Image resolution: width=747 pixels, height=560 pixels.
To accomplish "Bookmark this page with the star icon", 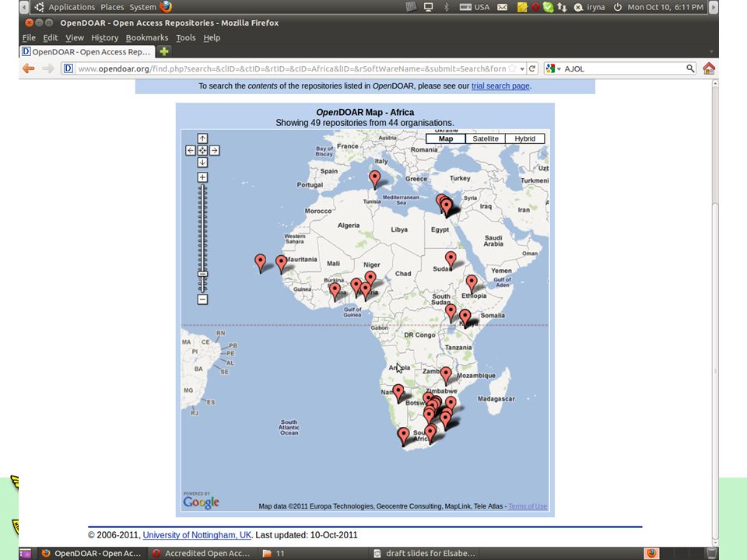I will click(x=513, y=68).
